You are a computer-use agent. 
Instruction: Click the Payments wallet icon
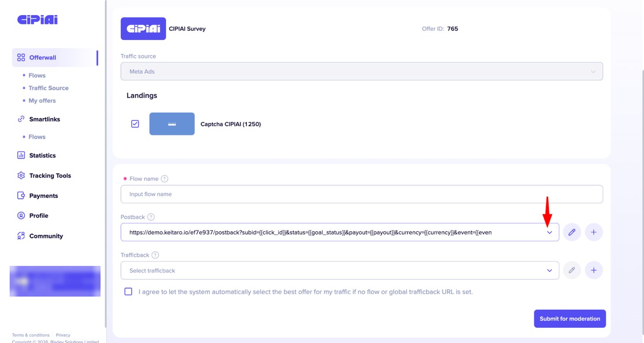21,196
